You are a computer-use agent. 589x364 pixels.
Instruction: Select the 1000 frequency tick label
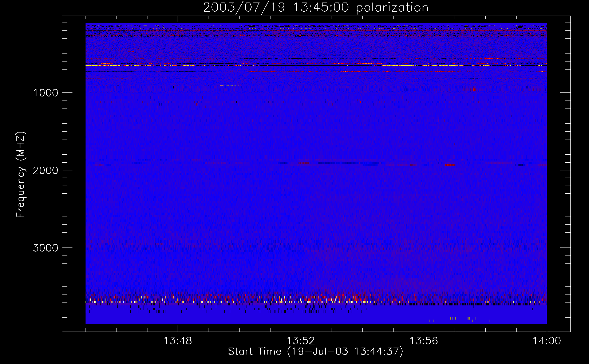click(x=46, y=93)
